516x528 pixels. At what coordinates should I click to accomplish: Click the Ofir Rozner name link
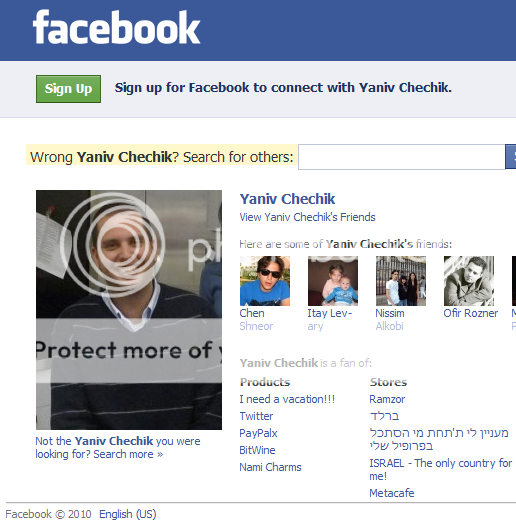click(x=471, y=313)
